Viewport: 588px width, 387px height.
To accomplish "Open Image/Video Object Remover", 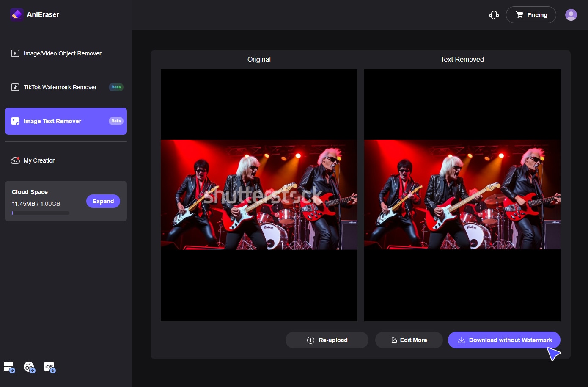I will pyautogui.click(x=66, y=53).
